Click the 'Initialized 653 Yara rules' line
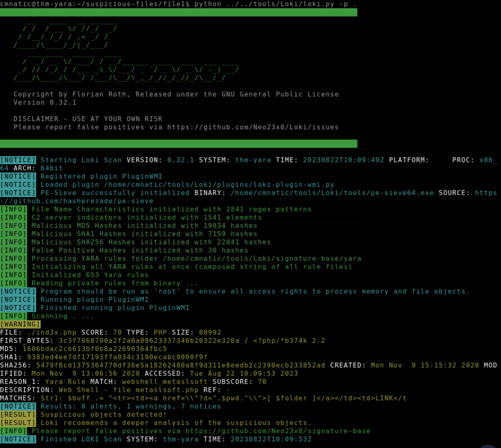Image resolution: width=501 pixels, height=448 pixels. pyautogui.click(x=90, y=275)
